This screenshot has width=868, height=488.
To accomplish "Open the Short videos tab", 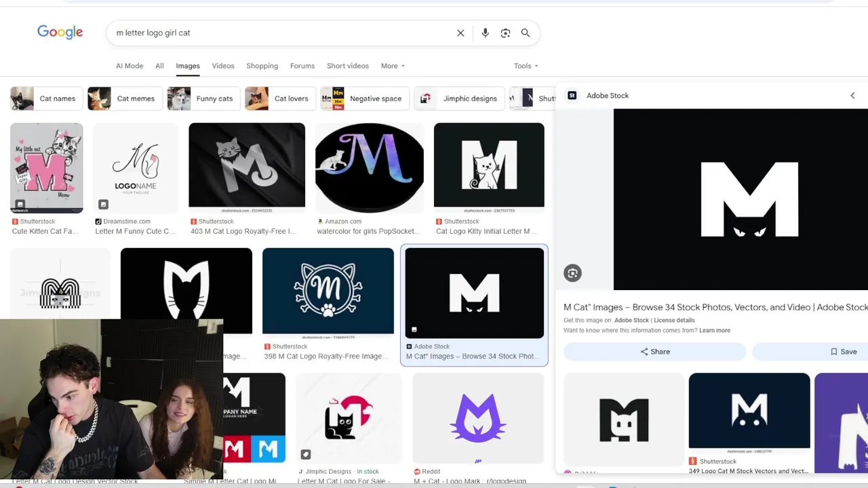I will (x=348, y=66).
